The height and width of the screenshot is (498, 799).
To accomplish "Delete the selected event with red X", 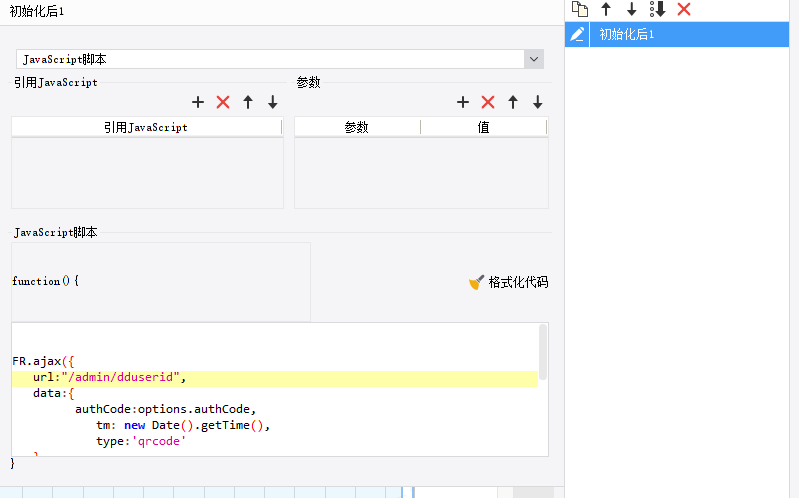I will tap(684, 9).
